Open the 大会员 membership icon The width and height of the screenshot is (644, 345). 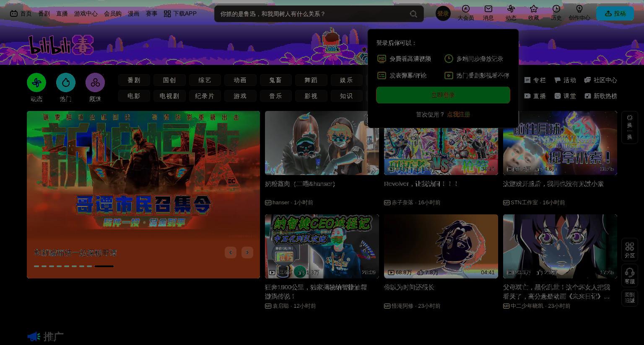465,13
